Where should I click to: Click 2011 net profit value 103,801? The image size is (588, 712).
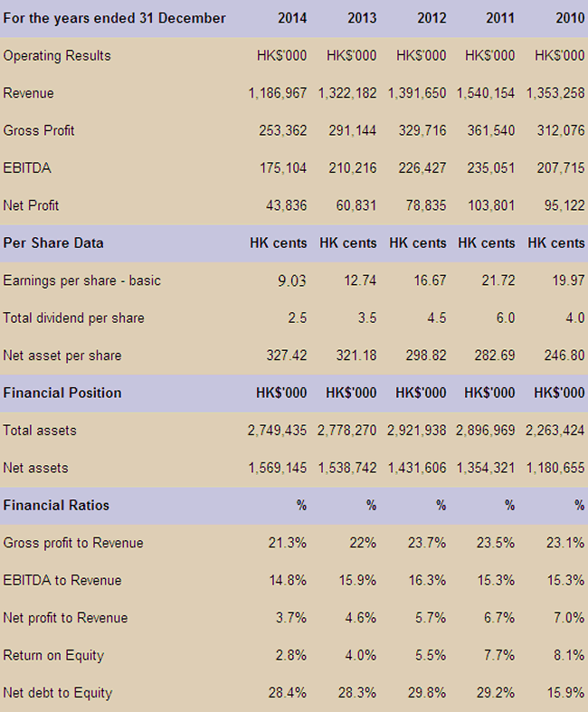point(491,205)
